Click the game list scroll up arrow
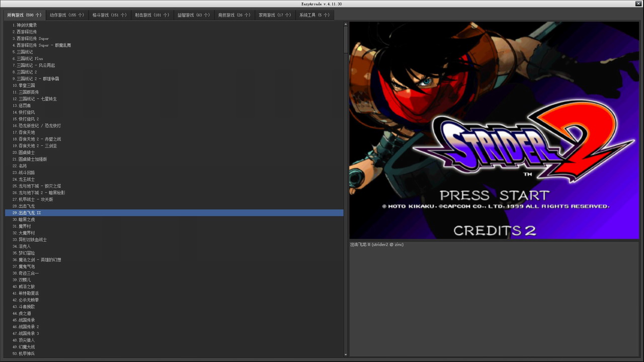Screen dimensions: 644x362 (x=346, y=24)
